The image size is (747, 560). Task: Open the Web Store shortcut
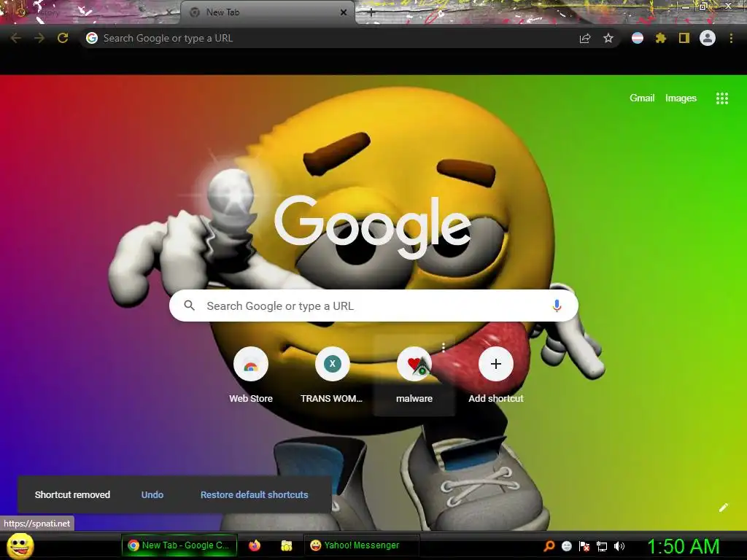[x=251, y=376]
